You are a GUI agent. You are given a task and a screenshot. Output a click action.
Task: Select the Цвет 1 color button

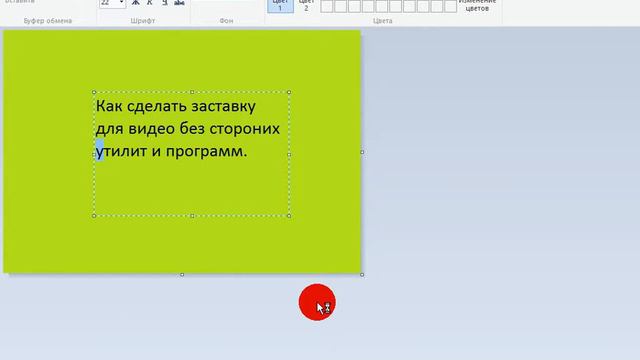(x=280, y=6)
